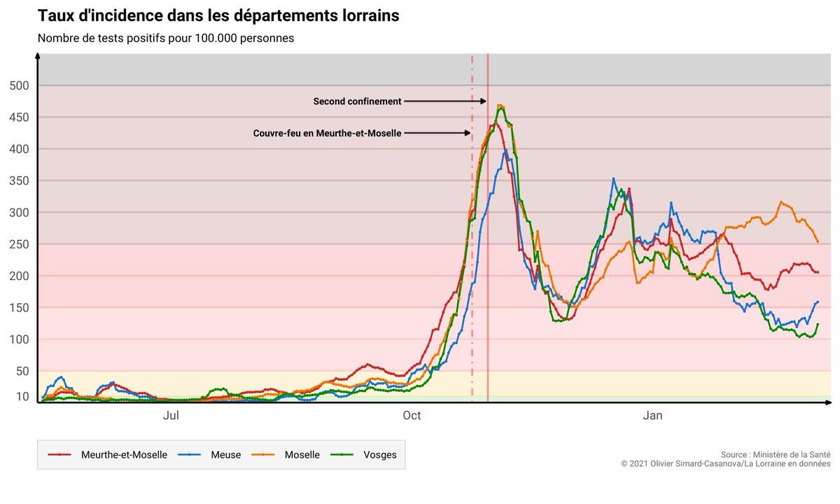Click the 'Couvre-feu en Meurthe-et-Moselle' annotation text
This screenshot has width=840, height=504.
(x=327, y=133)
